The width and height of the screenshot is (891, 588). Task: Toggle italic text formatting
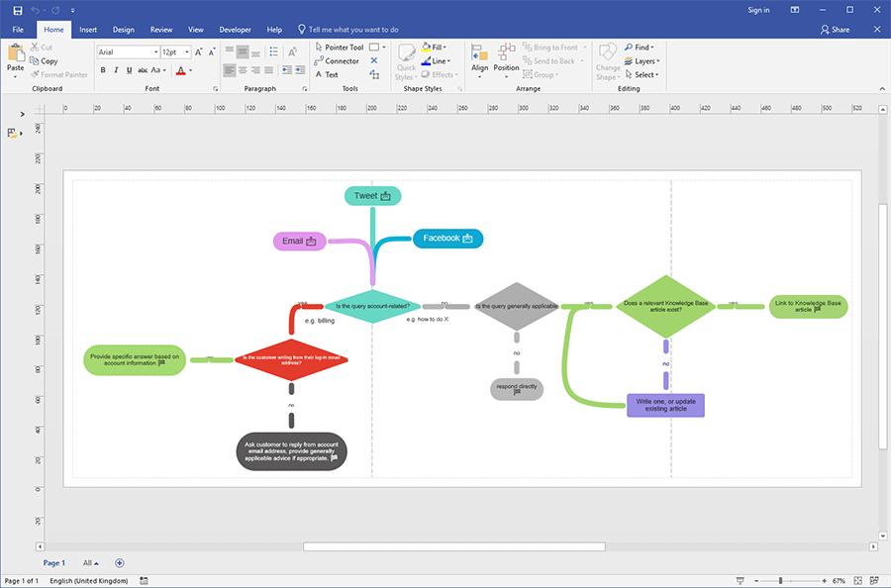[116, 70]
